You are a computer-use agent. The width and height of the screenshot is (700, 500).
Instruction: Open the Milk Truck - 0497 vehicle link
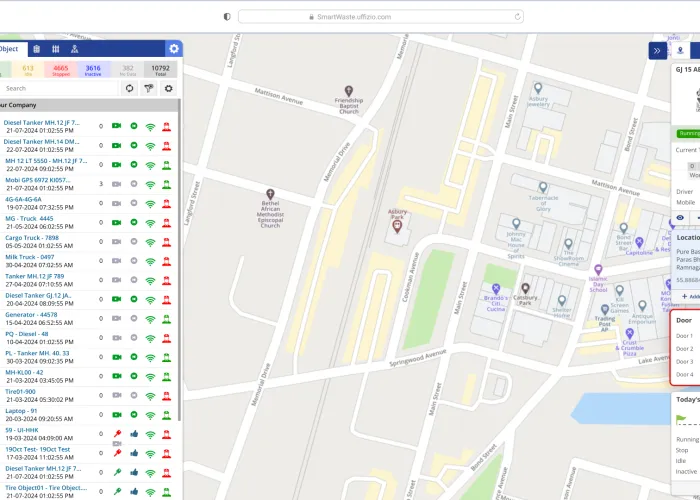[30, 257]
